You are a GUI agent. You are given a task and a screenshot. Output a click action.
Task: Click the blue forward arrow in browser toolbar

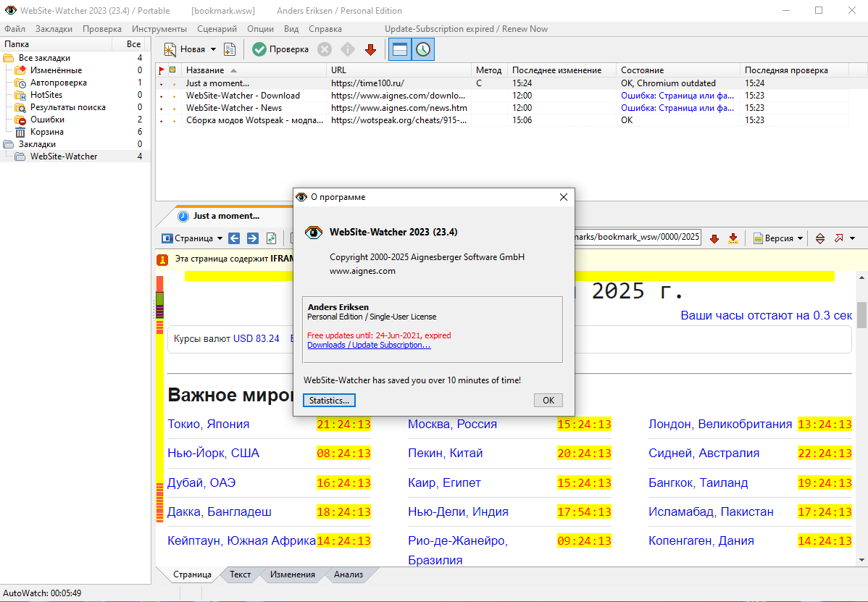tap(253, 238)
